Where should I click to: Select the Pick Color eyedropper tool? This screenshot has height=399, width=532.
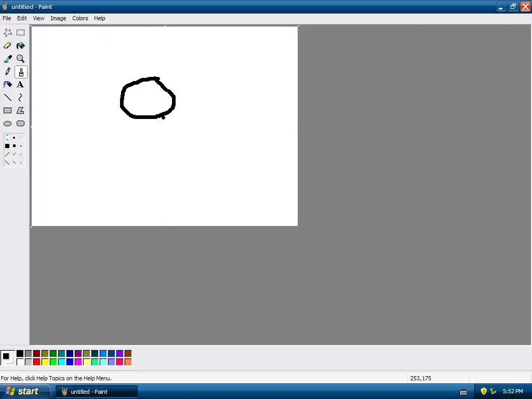click(x=7, y=59)
